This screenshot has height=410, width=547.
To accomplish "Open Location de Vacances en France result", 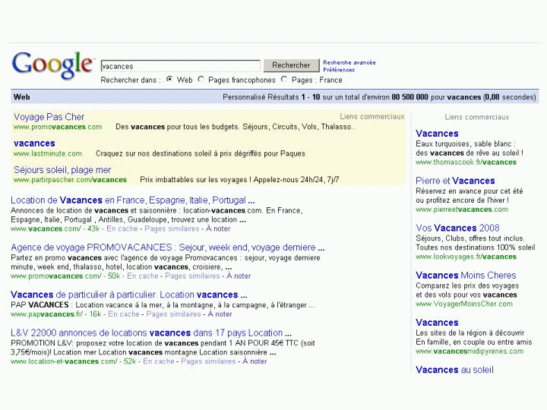I will tap(133, 200).
